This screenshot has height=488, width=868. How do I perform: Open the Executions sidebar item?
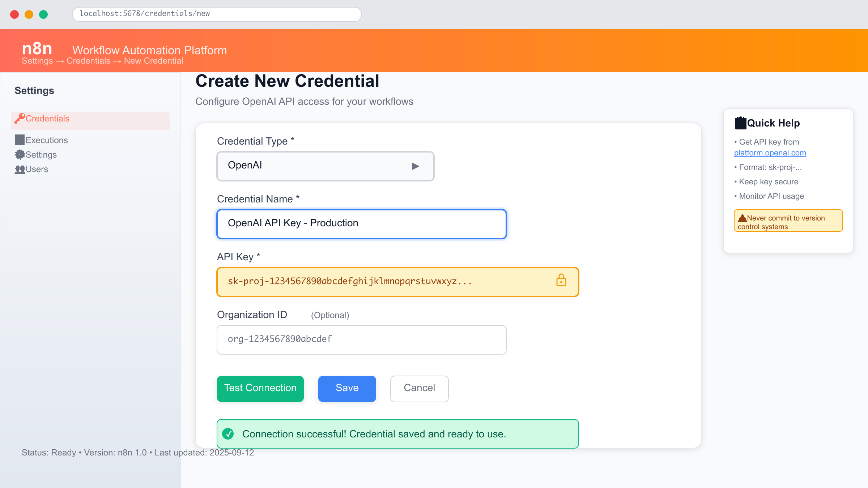[42, 140]
